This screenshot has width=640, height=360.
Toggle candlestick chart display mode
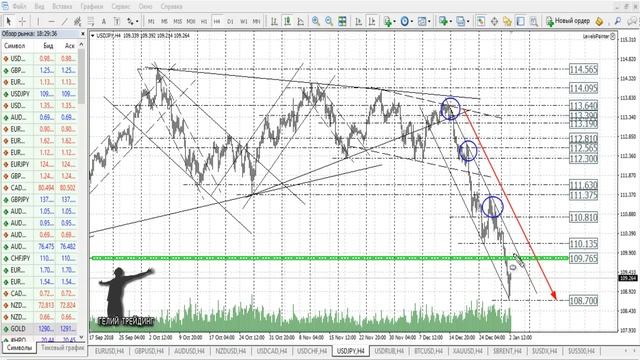point(287,21)
